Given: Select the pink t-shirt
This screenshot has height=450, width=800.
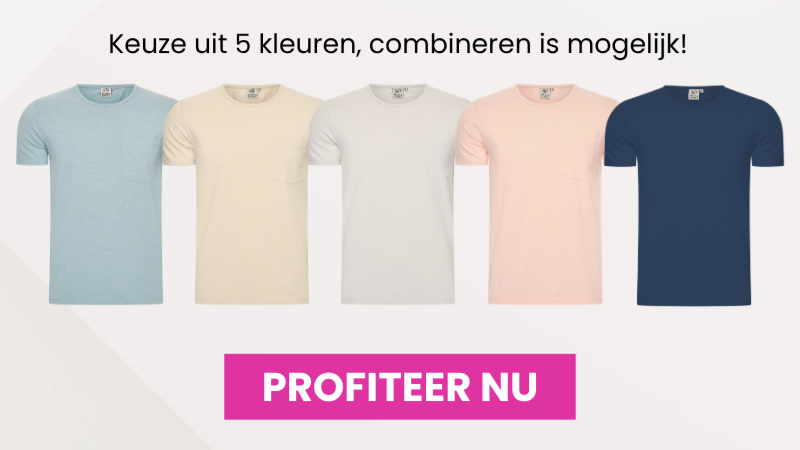Looking at the screenshot, I should (537, 194).
